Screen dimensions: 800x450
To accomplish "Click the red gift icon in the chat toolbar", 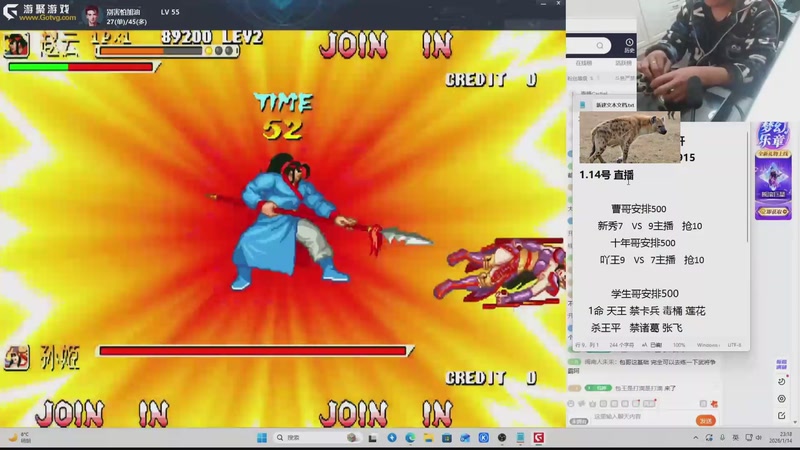I will coord(714,404).
